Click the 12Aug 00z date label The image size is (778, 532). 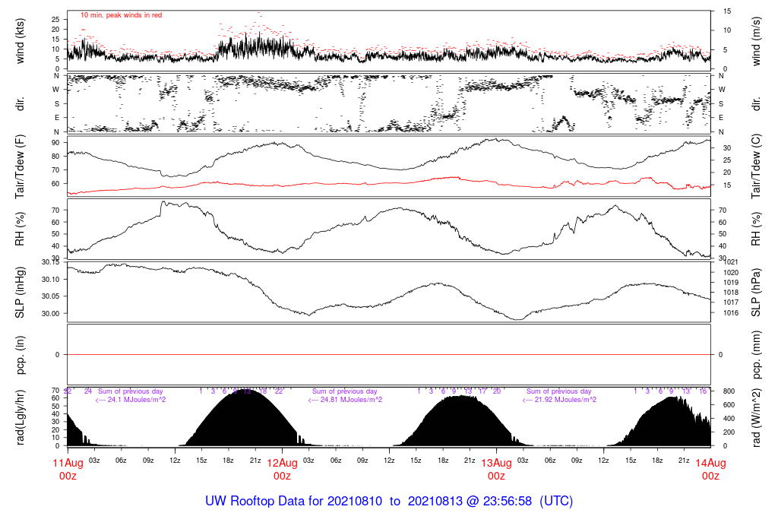[x=282, y=469]
